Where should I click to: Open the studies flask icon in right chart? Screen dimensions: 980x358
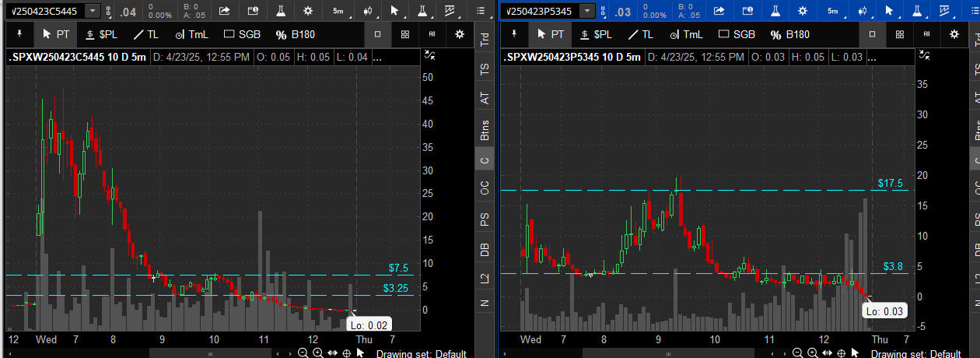(x=770, y=11)
